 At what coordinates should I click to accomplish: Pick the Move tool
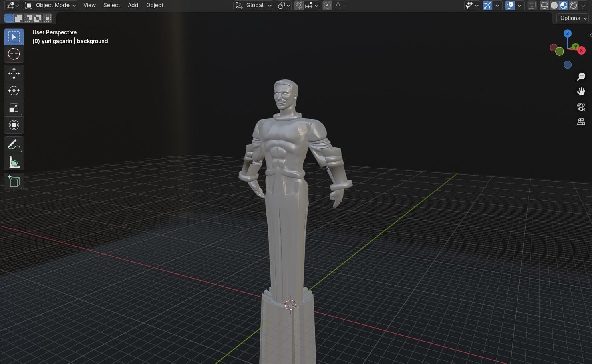click(14, 73)
